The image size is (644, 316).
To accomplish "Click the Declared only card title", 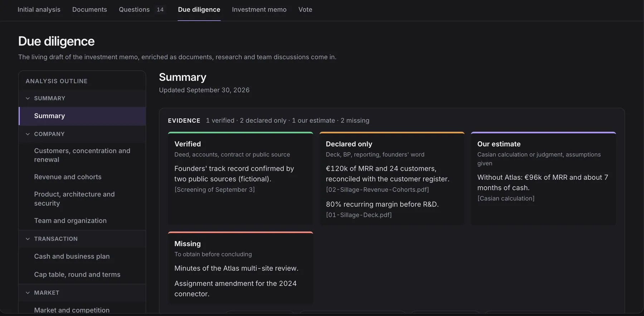I will [x=349, y=144].
